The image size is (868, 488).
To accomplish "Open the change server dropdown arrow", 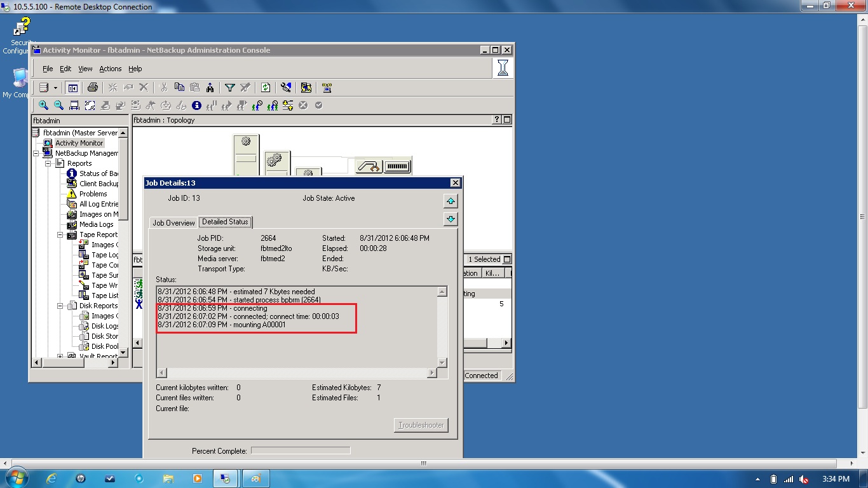I will (x=57, y=87).
